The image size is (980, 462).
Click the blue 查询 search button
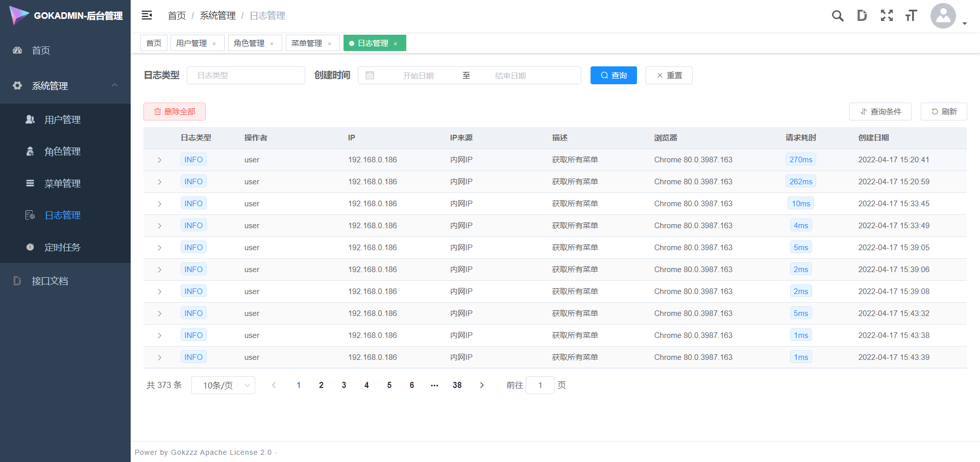click(614, 76)
